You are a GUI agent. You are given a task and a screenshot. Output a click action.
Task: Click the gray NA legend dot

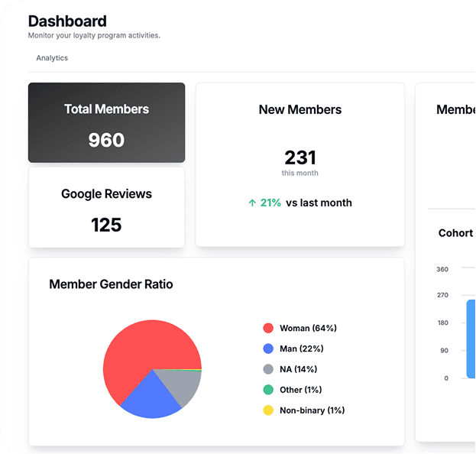tap(268, 369)
